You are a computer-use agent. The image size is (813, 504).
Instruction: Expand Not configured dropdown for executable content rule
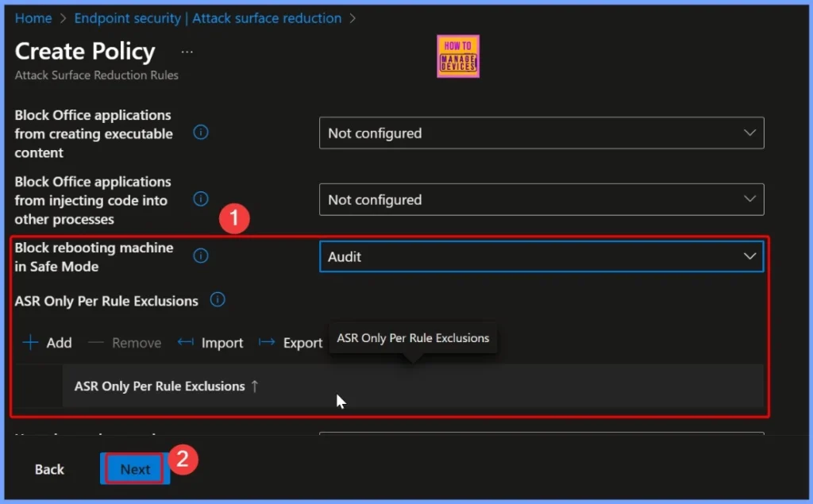point(541,133)
